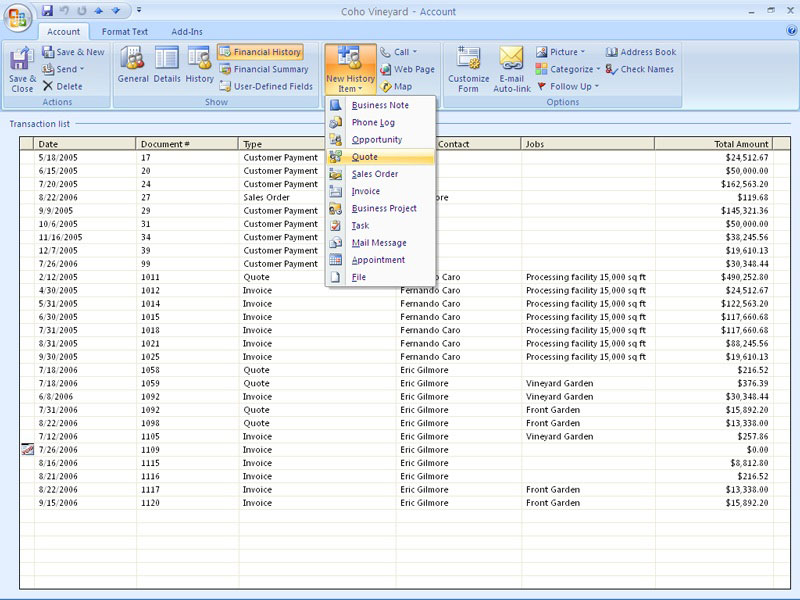This screenshot has width=800, height=600.
Task: Click the E-mail Auto-link icon
Action: tap(511, 68)
